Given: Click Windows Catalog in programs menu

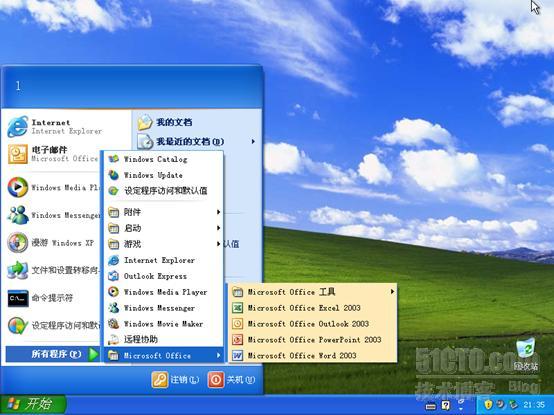Looking at the screenshot, I should pyautogui.click(x=164, y=159).
